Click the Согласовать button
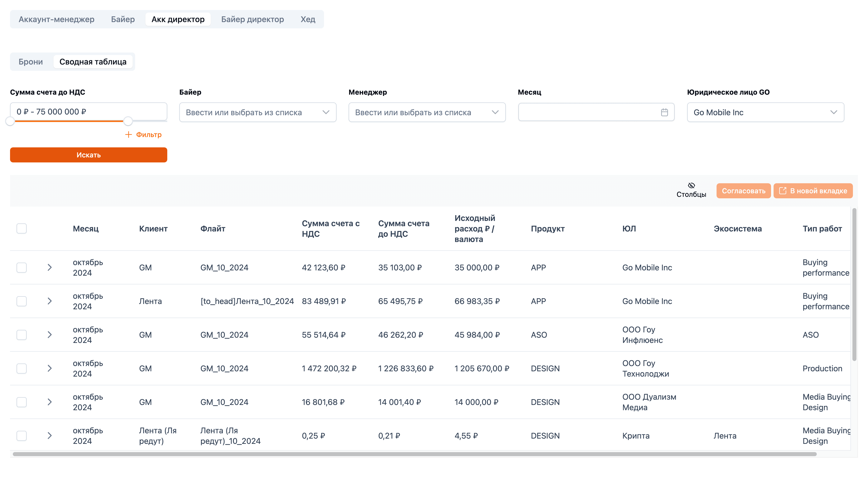Viewport: 868px width, 481px height. click(743, 191)
